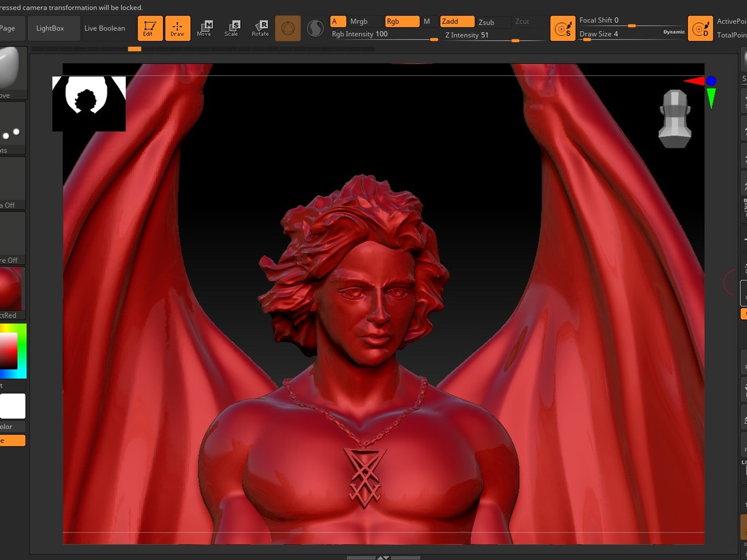Open the Alpha Off slot
The height and width of the screenshot is (560, 747).
point(11,183)
